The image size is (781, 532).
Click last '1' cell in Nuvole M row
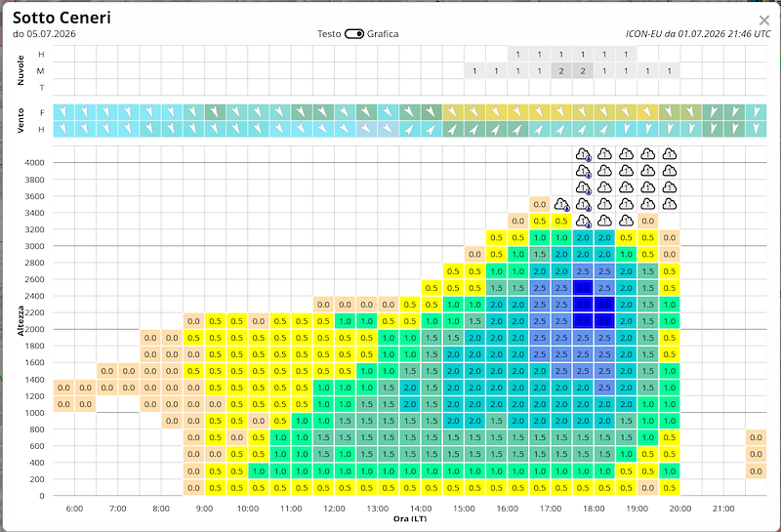(670, 70)
